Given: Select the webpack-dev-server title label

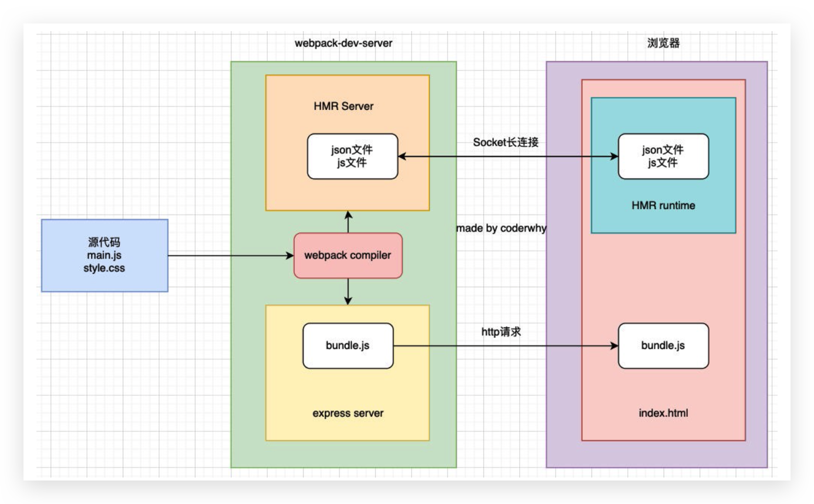Looking at the screenshot, I should [344, 43].
